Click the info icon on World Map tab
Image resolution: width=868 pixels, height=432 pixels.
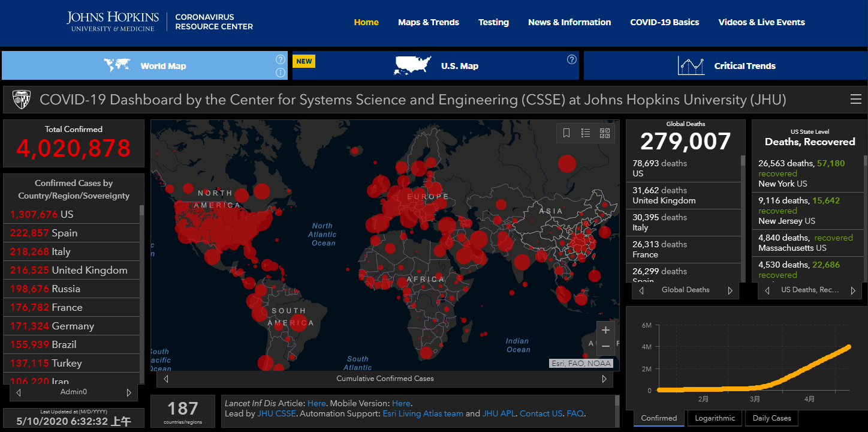point(280,73)
